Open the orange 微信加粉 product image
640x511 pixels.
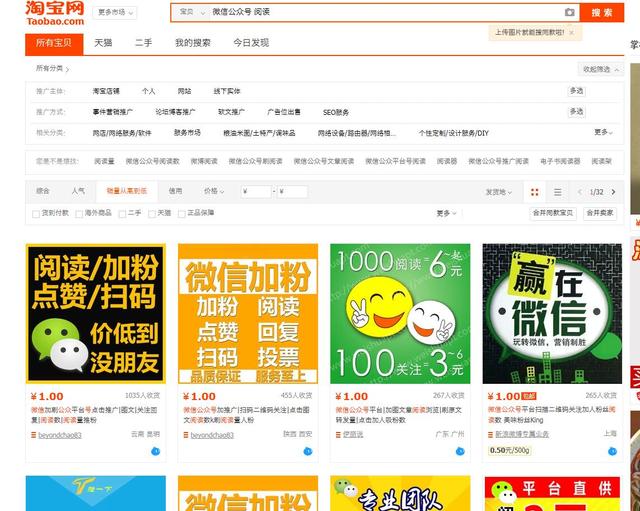248,313
